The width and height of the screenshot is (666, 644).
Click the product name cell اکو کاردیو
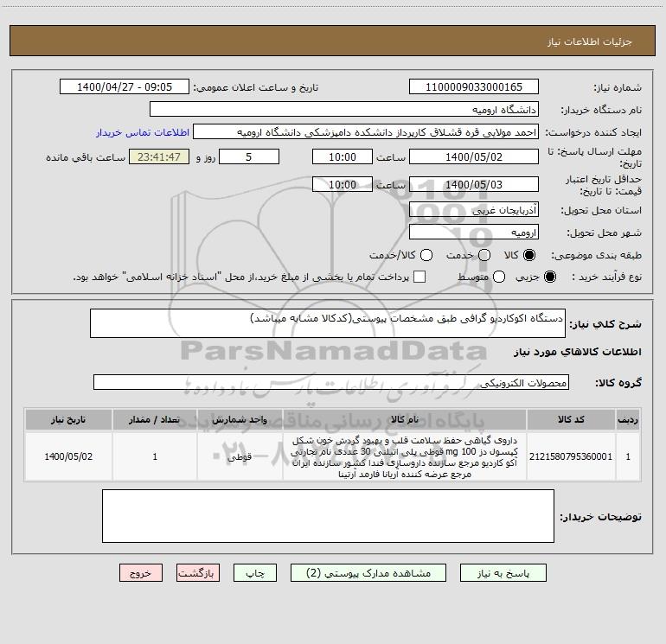(405, 456)
